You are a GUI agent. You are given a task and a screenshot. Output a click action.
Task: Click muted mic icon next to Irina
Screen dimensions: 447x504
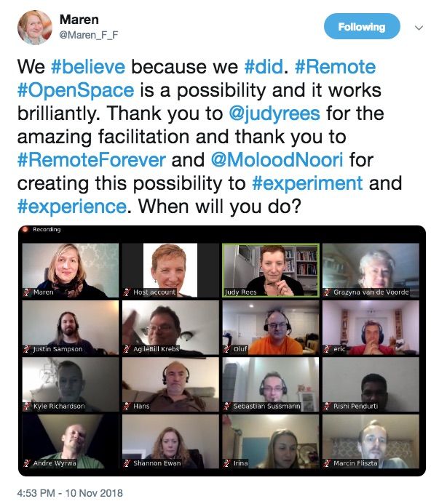227,463
